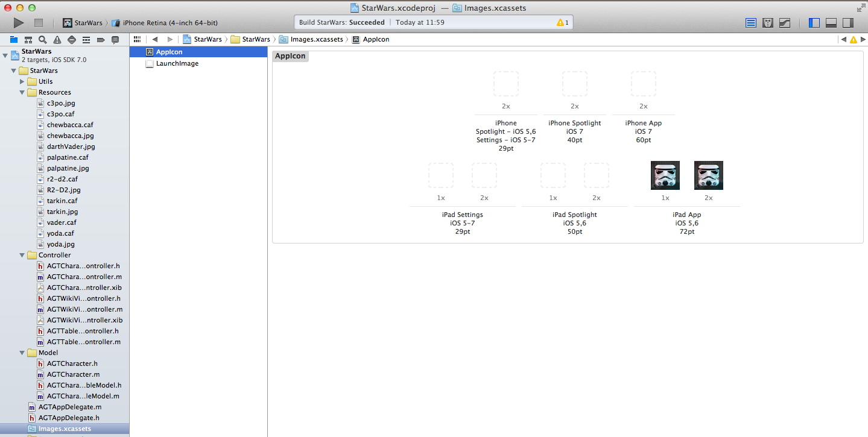Show the Debug area panel
The width and height of the screenshot is (868, 437).
pos(831,22)
